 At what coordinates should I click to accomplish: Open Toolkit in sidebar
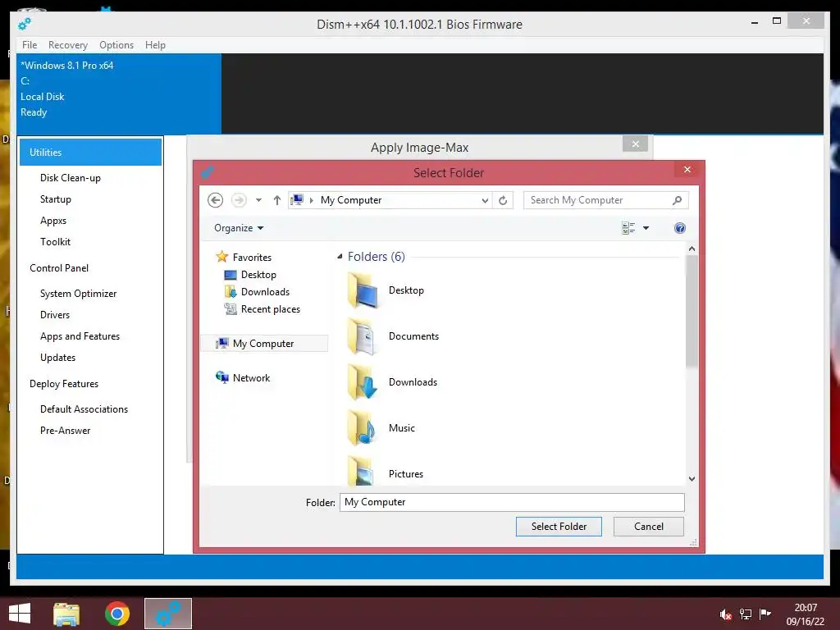(x=55, y=242)
